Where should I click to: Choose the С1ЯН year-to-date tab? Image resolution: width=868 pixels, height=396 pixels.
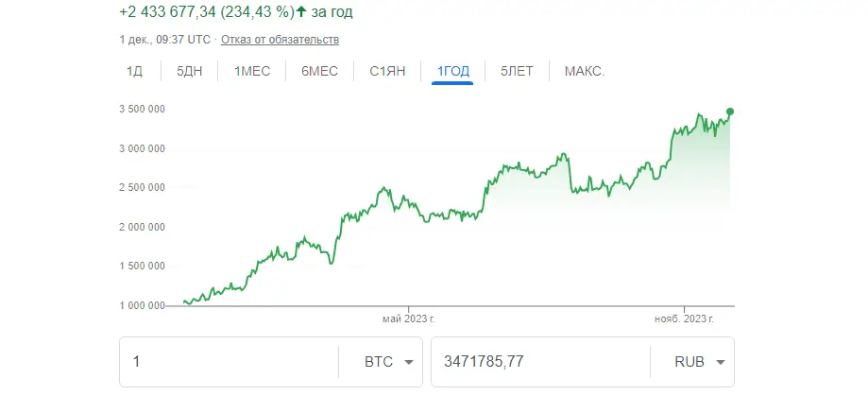[387, 72]
